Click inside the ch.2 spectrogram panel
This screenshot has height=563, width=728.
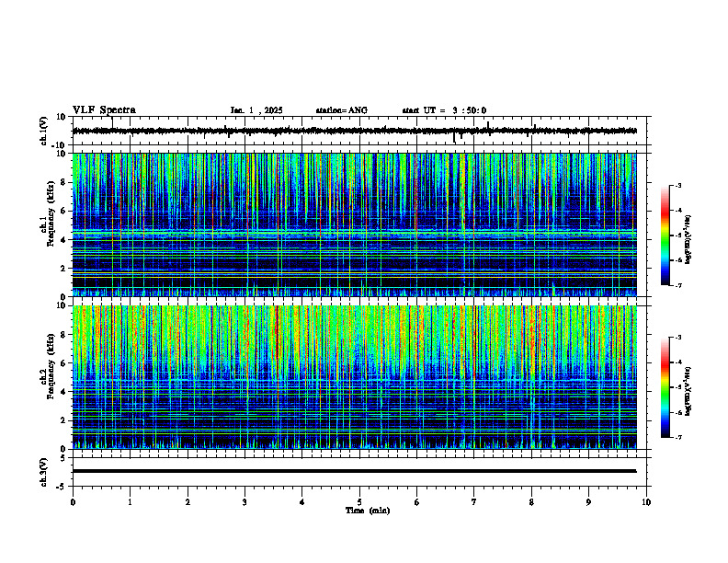tap(354, 377)
